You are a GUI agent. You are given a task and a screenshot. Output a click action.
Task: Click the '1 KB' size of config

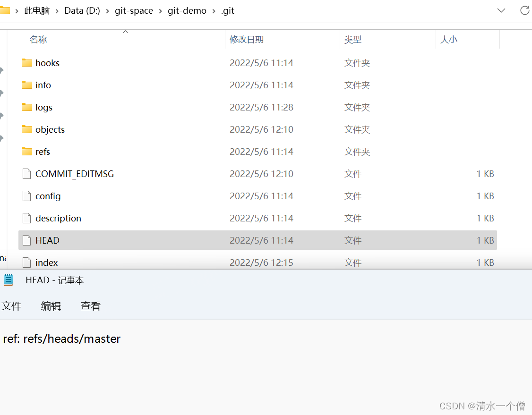pyautogui.click(x=485, y=196)
